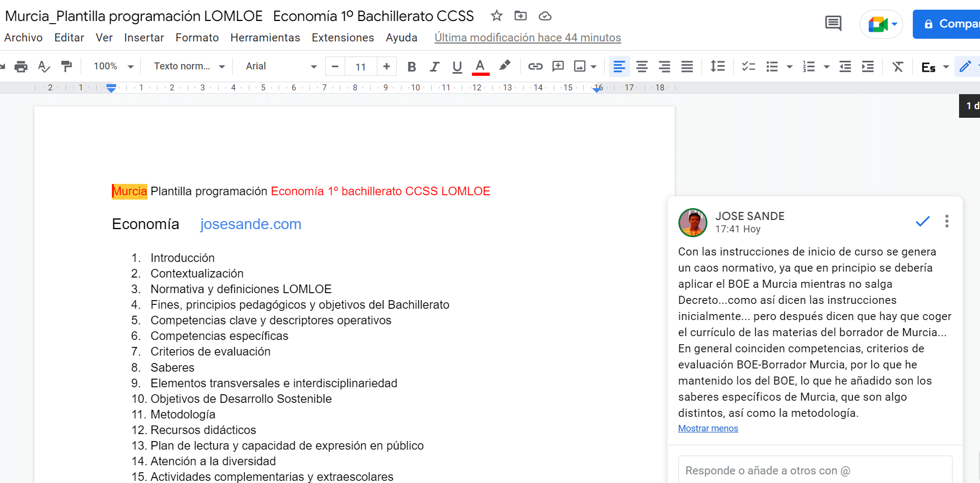Click the insert link icon

pos(535,67)
